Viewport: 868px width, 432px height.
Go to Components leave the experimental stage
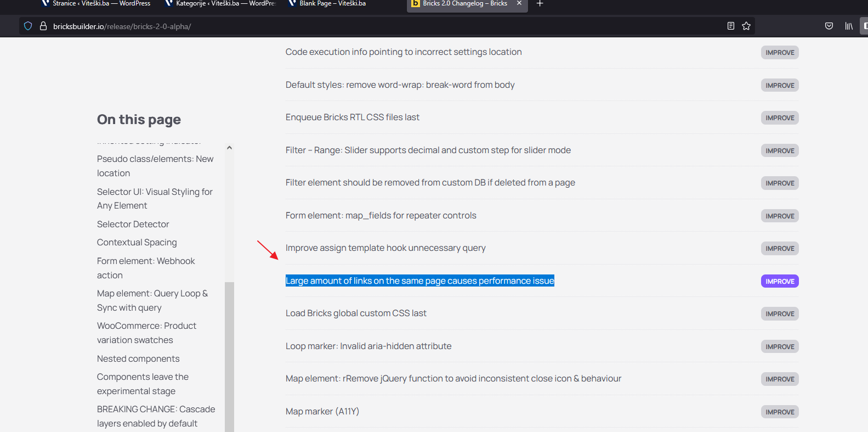143,384
